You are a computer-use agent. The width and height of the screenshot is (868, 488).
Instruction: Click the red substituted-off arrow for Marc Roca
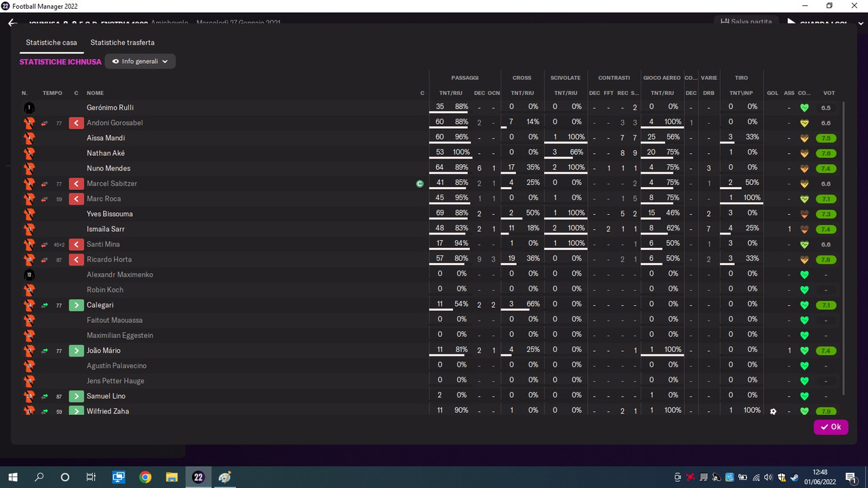coord(77,199)
